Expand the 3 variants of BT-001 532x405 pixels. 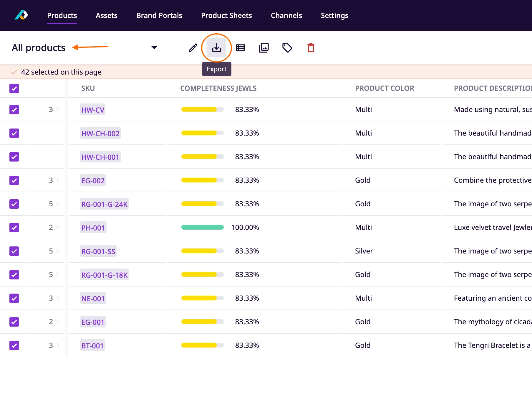(54, 345)
